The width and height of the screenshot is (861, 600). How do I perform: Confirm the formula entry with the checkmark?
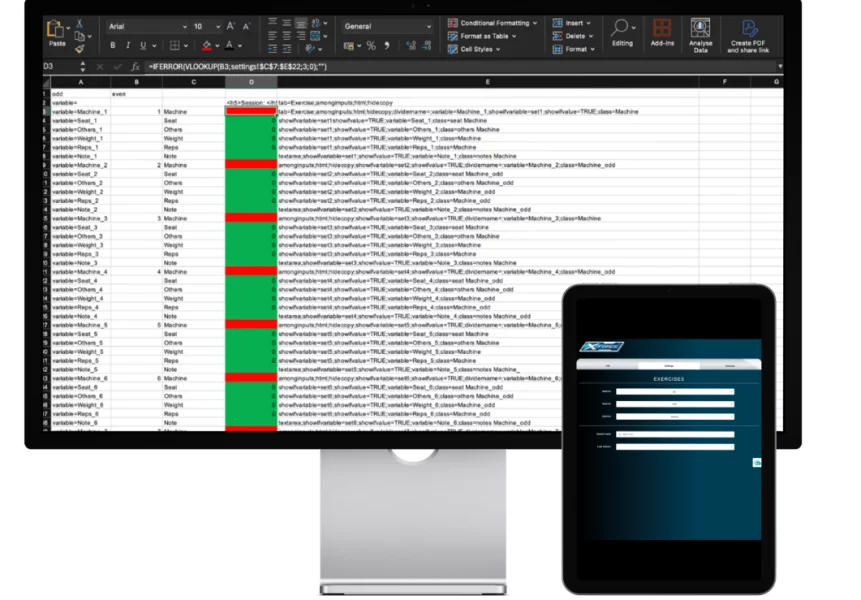(117, 66)
